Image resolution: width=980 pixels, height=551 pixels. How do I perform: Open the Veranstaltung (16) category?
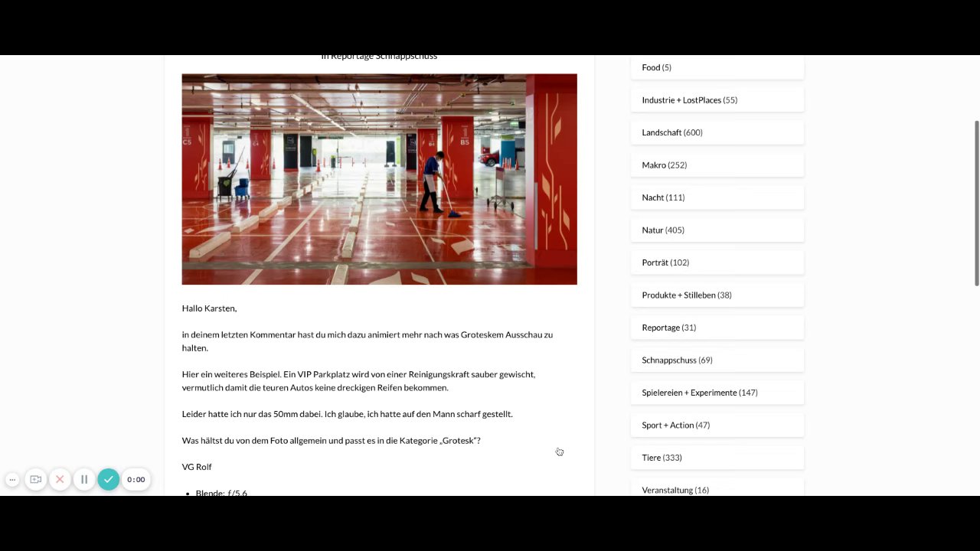[x=717, y=488]
